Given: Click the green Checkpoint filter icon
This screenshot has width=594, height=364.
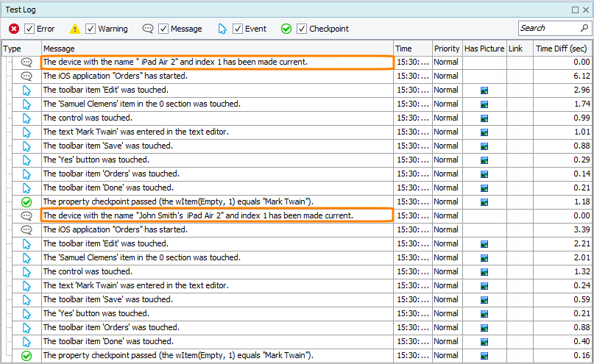Looking at the screenshot, I should pyautogui.click(x=286, y=29).
